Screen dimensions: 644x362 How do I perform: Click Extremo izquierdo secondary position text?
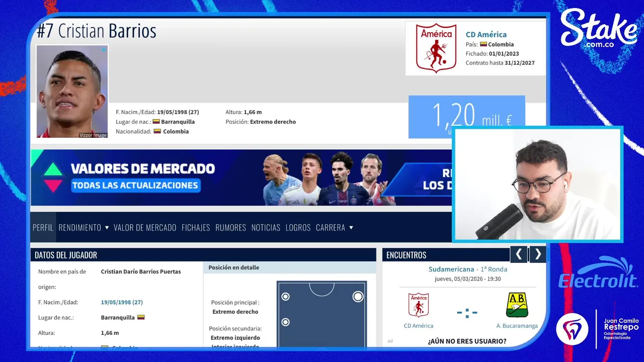(x=235, y=337)
